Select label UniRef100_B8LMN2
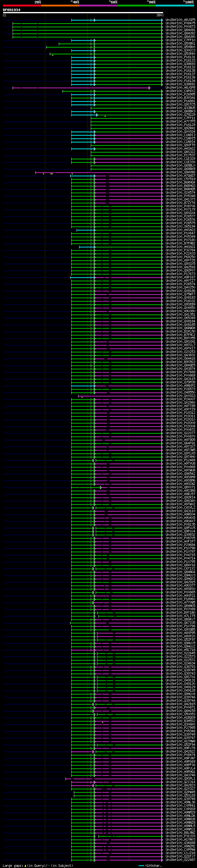This screenshot has height=868, width=197. pyautogui.click(x=180, y=833)
